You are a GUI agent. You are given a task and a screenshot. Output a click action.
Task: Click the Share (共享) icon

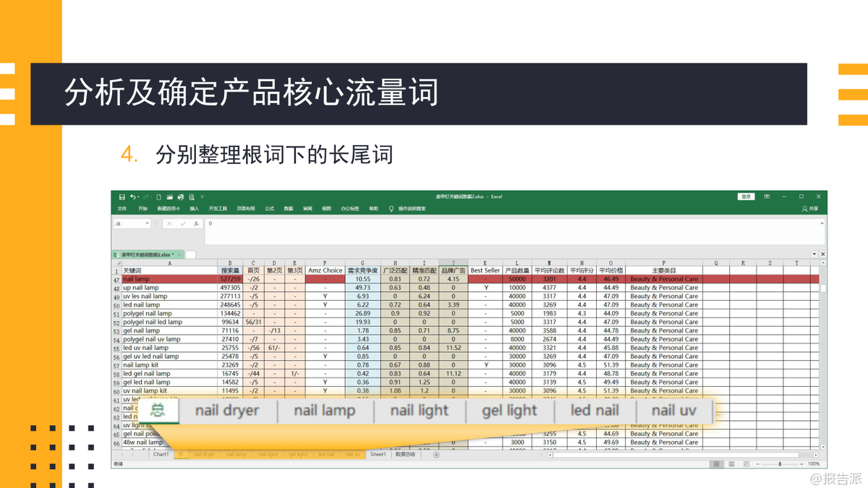coord(809,209)
